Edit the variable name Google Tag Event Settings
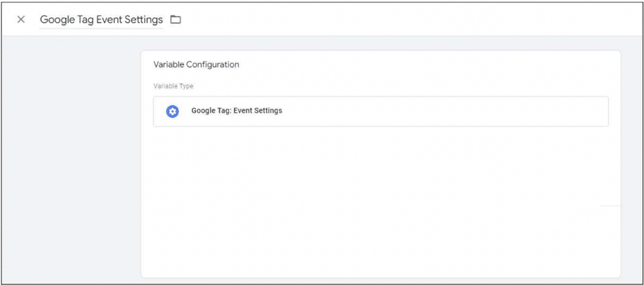 pyautogui.click(x=101, y=19)
